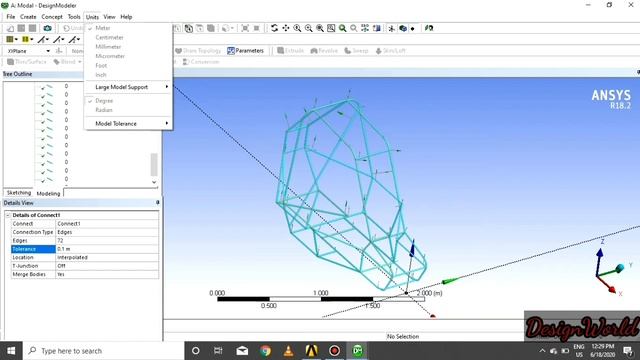This screenshot has width=640, height=360.
Task: Open Google Chrome from the taskbar
Action: (265, 351)
